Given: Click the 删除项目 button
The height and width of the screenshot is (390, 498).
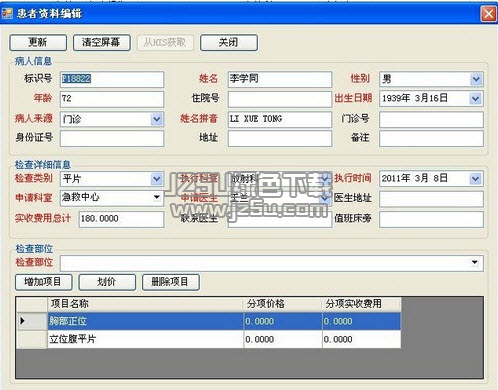Looking at the screenshot, I should (171, 282).
